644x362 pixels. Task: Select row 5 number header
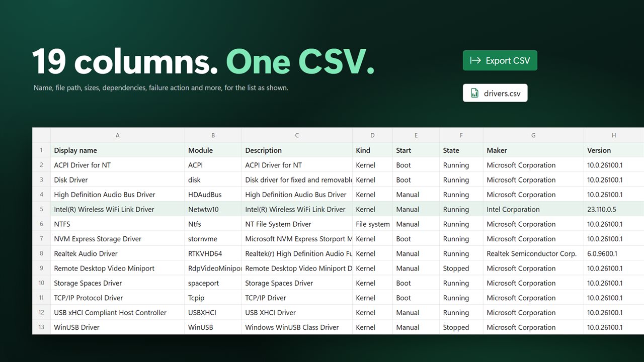tap(41, 209)
